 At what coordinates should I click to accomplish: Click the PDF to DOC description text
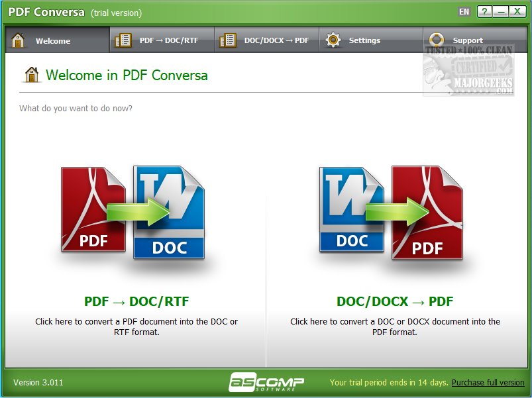tap(136, 326)
